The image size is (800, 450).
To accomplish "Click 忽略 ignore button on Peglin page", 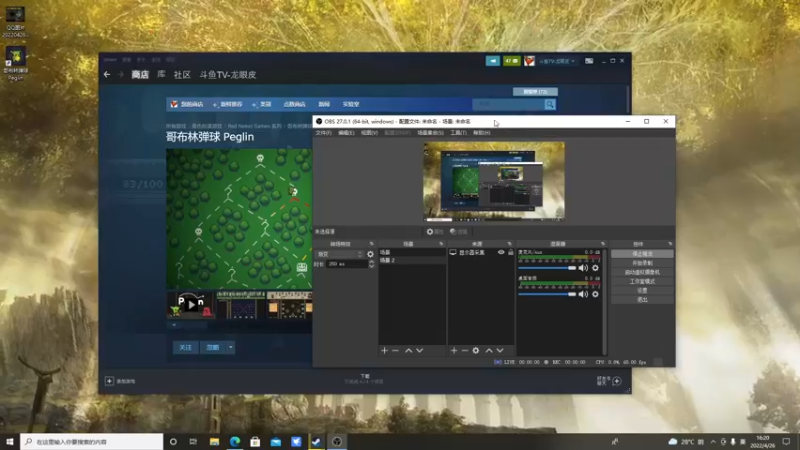I will point(213,347).
